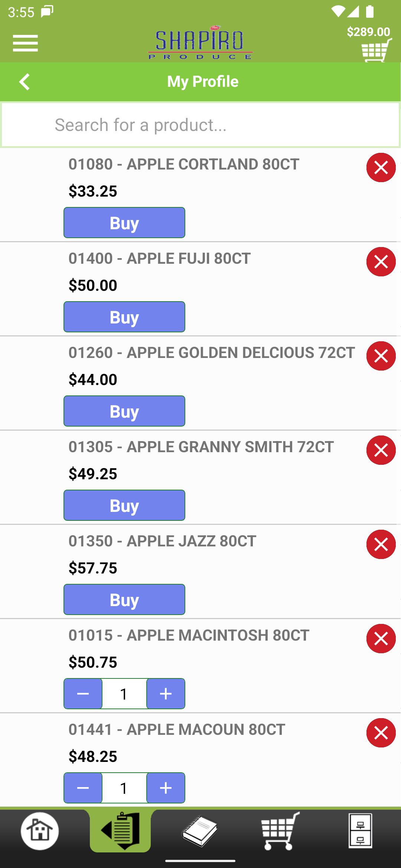The width and height of the screenshot is (401, 868).
Task: Remove Apple Macoun 80CT with red X
Action: pos(381,733)
